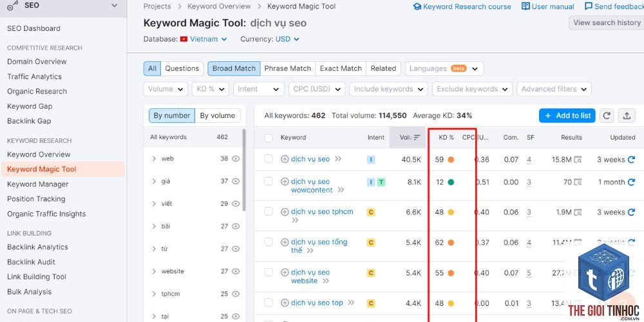Change the Database country from Vietnam

[208, 39]
